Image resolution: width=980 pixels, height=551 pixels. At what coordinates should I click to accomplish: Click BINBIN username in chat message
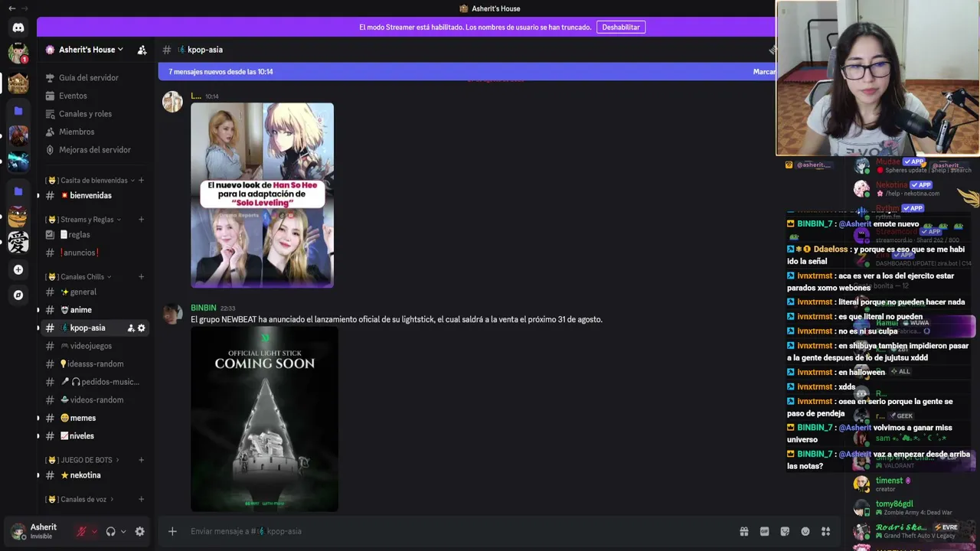point(204,308)
